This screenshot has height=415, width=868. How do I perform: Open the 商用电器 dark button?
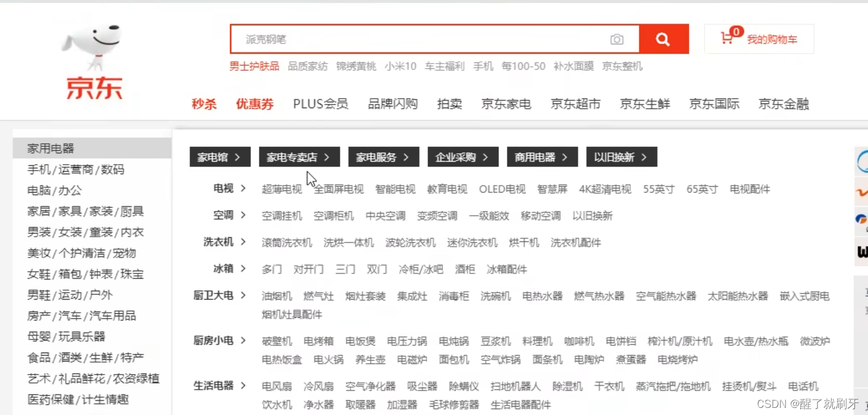click(542, 157)
